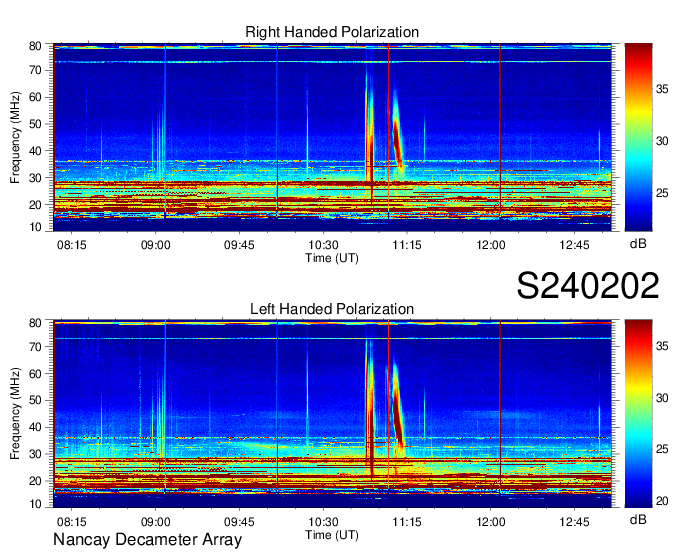This screenshot has height=552, width=680.
Task: Click the 30 frequency tick of the top plot
Action: click(x=35, y=178)
